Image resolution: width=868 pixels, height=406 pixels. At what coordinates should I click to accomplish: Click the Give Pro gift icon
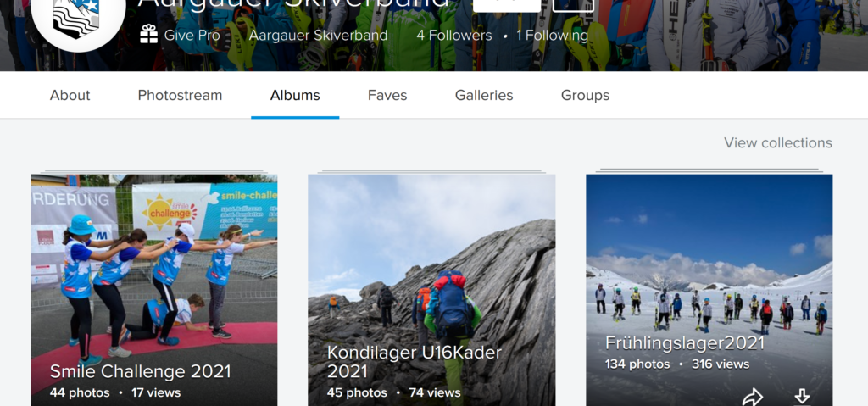pyautogui.click(x=149, y=35)
